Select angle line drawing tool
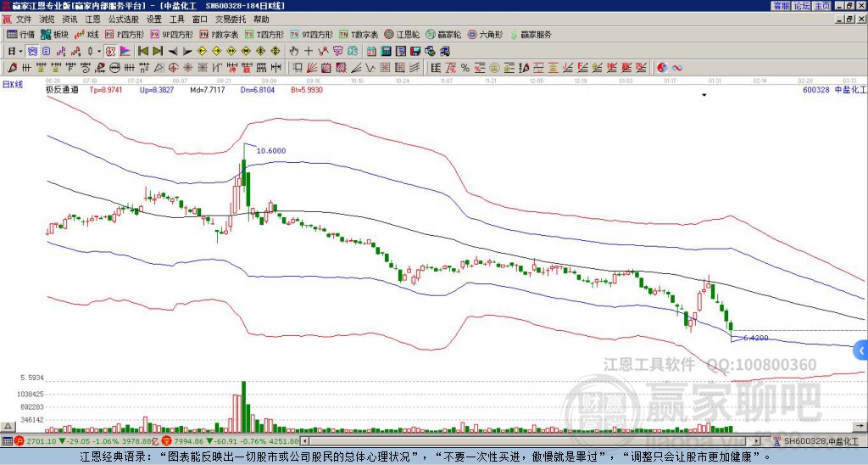The height and width of the screenshot is (465, 868). (x=356, y=68)
